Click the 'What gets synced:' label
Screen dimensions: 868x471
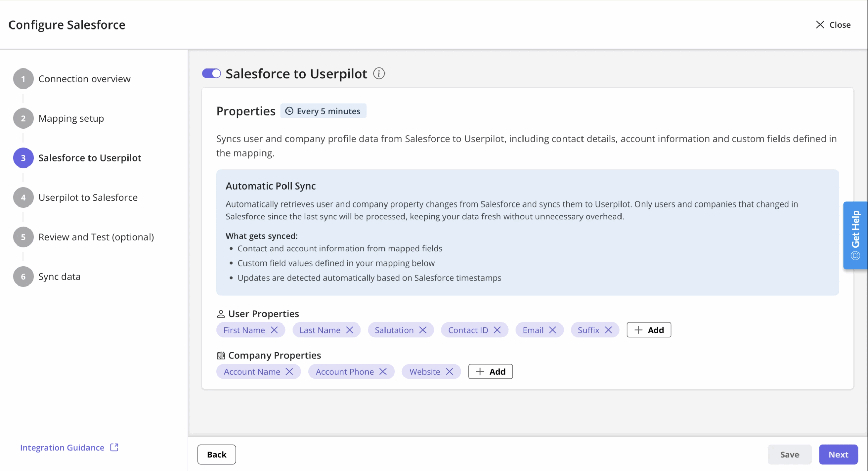(261, 236)
